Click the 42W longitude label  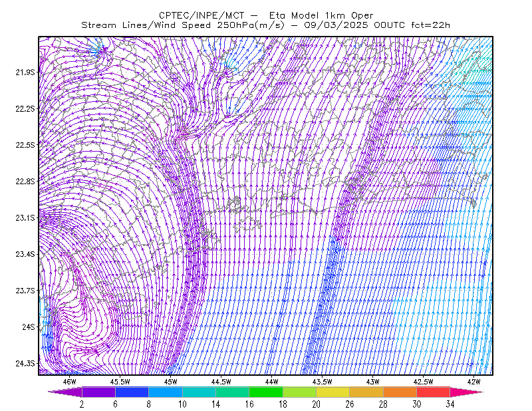[474, 382]
